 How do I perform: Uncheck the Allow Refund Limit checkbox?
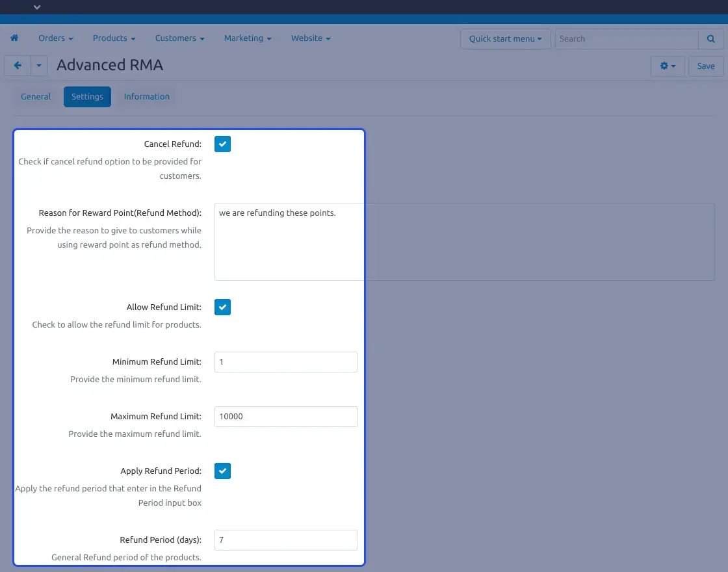(x=222, y=307)
